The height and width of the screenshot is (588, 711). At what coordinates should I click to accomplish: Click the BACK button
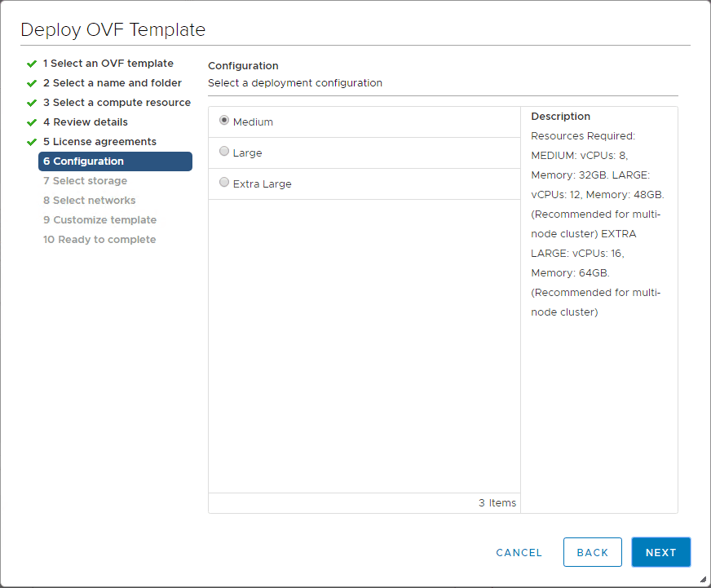point(593,552)
